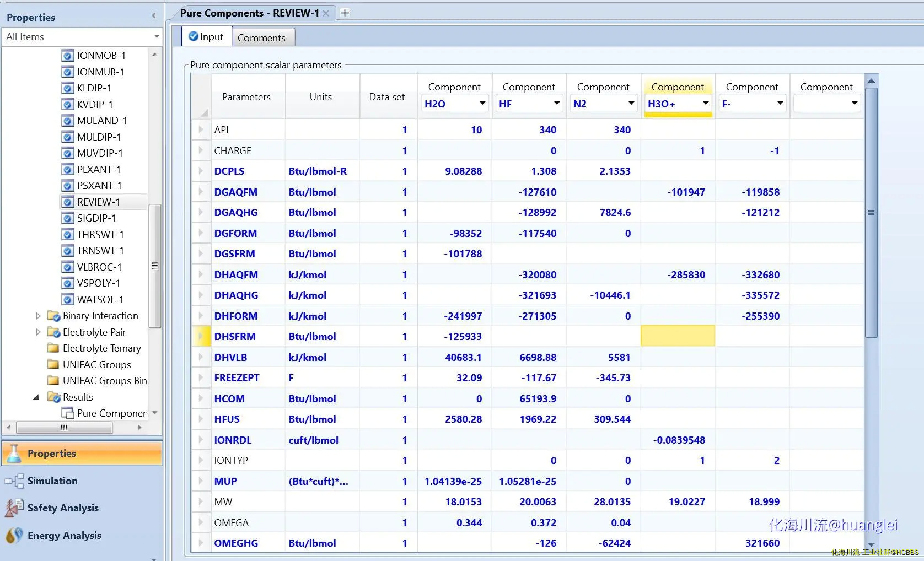Click the THRSWT-1 item icon
Image resolution: width=924 pixels, height=561 pixels.
pyautogui.click(x=67, y=235)
